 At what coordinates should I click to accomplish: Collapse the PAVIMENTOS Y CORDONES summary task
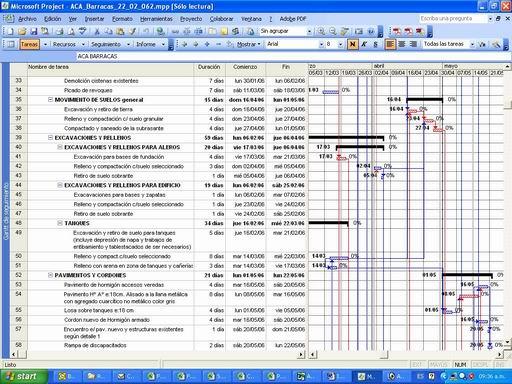[x=50, y=275]
